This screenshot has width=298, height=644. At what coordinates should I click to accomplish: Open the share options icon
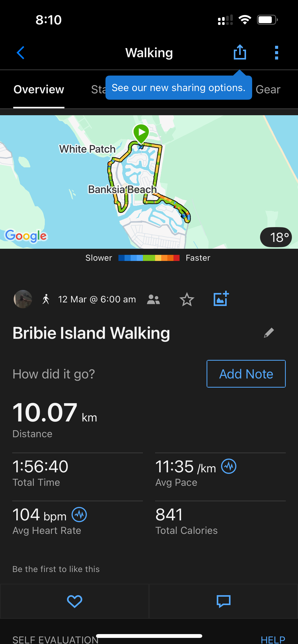240,52
